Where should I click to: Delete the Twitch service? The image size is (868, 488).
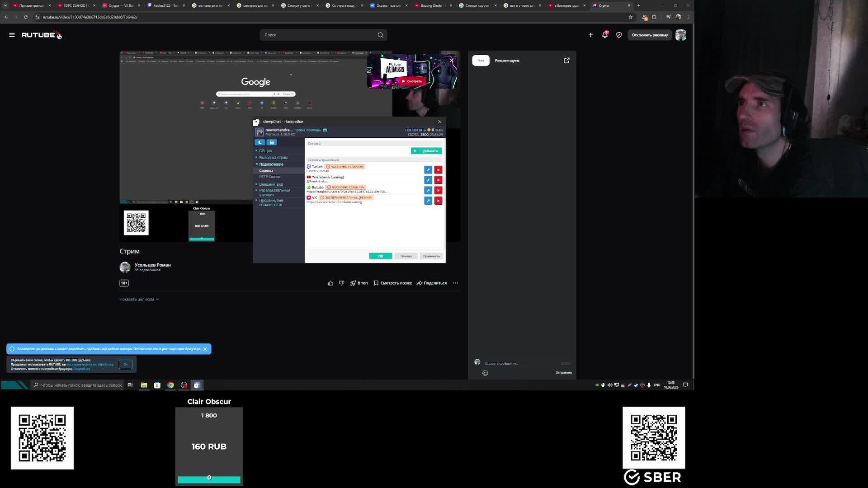click(x=438, y=169)
